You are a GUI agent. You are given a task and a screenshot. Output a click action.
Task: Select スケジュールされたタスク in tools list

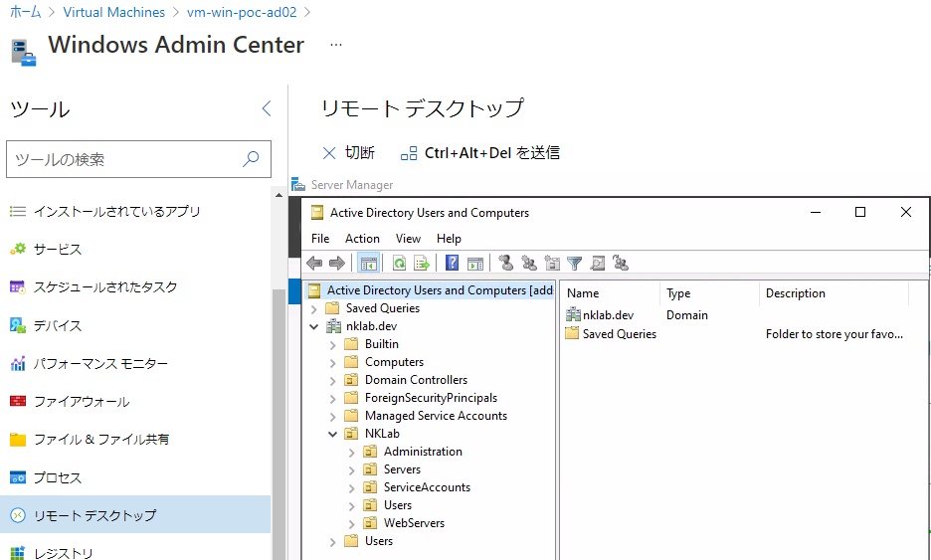coord(135,286)
